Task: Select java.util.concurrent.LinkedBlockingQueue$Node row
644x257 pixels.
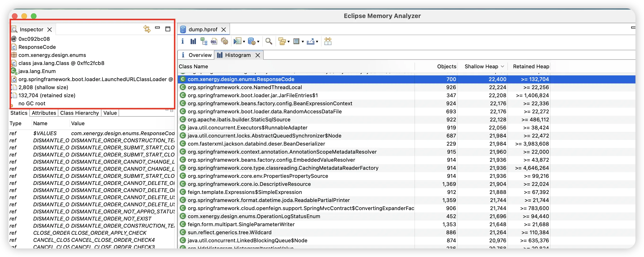Action: point(406,240)
